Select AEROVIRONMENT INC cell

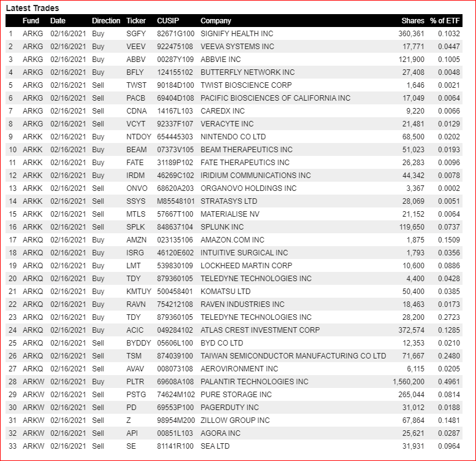pos(239,369)
